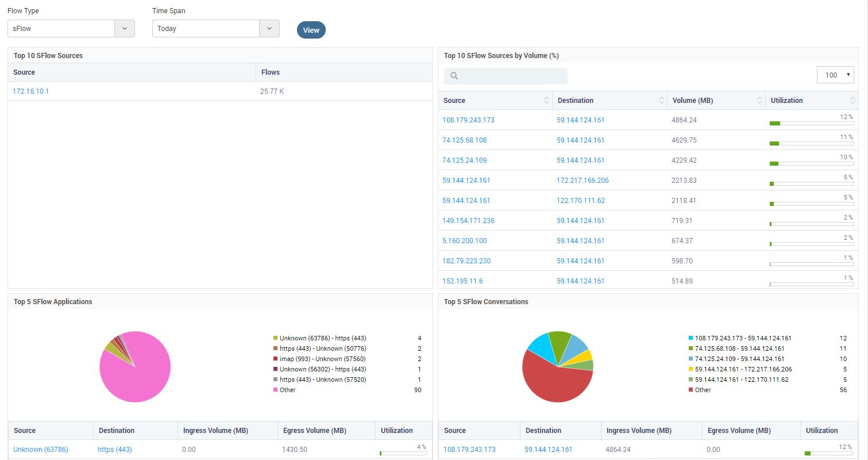The height and width of the screenshot is (460, 868).
Task: Click the 74.125.24.109 - 59.144.124.161 legend swatch
Action: click(x=690, y=359)
